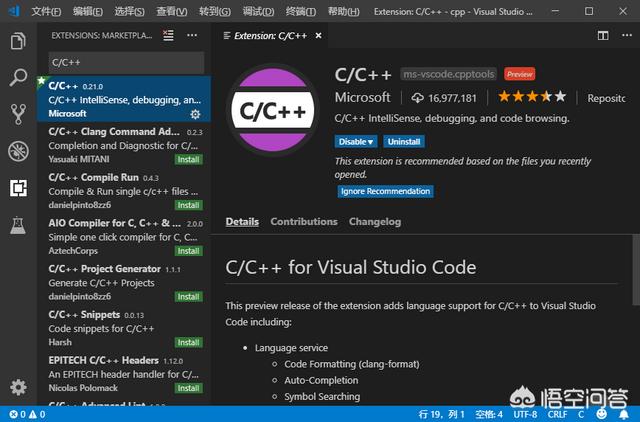Open the 编辑(E) menu
The width and height of the screenshot is (640, 422).
click(88, 11)
